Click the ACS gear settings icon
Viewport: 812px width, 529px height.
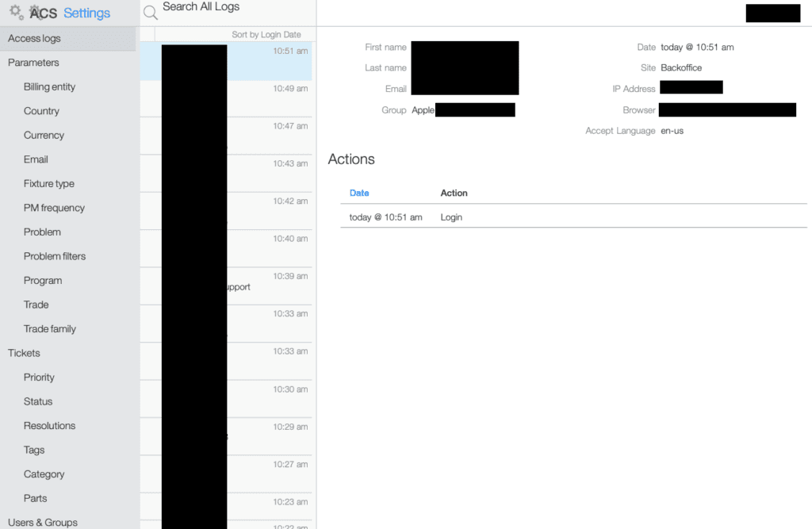[x=16, y=12]
